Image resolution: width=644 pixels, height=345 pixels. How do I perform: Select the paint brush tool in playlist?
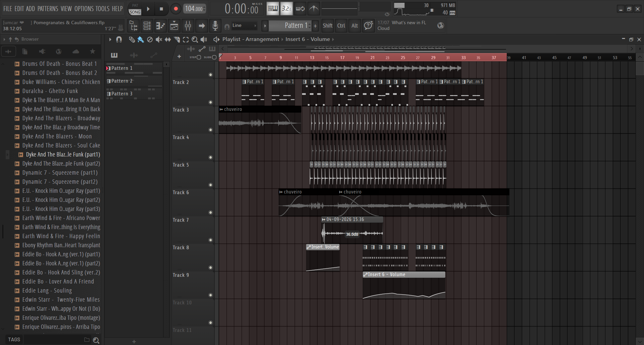tap(141, 40)
